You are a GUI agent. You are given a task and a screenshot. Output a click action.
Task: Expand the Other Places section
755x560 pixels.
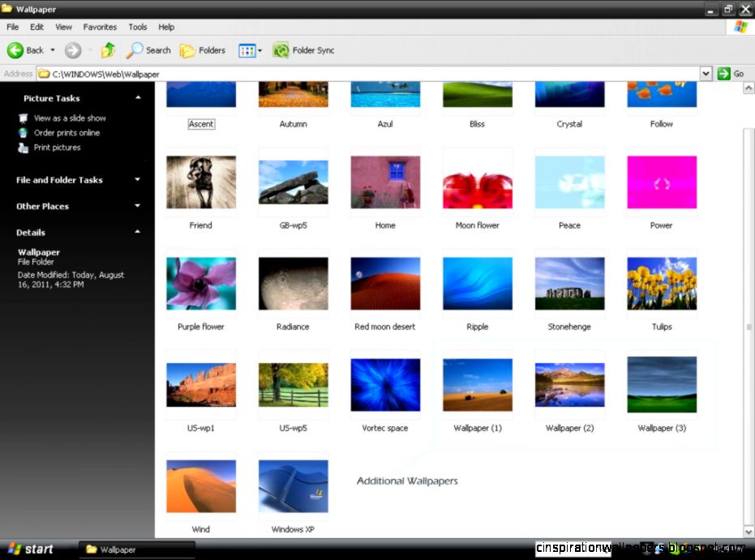point(138,206)
